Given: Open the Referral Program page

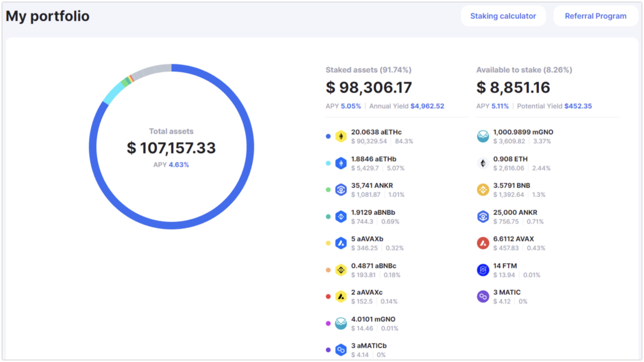Looking at the screenshot, I should point(596,16).
